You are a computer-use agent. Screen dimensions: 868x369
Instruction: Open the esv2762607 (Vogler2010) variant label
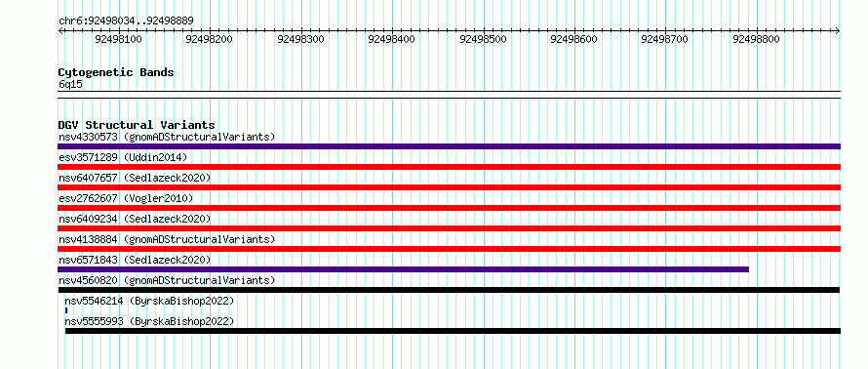pos(126,198)
